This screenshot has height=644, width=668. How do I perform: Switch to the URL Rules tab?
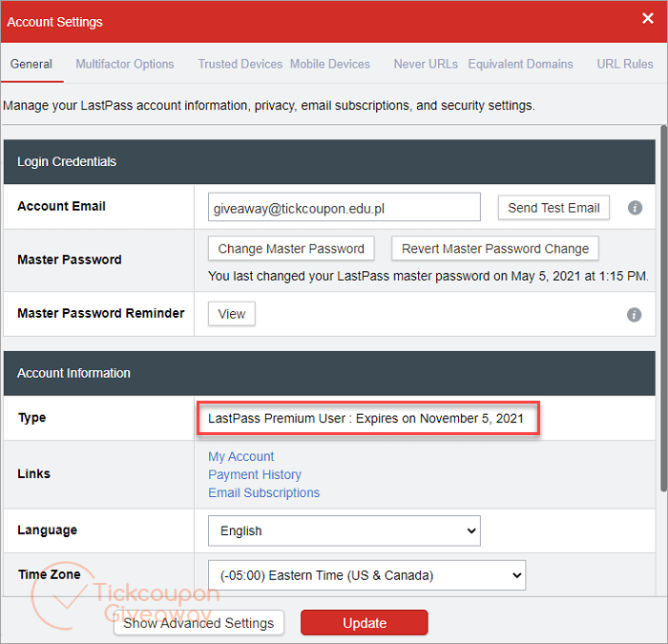624,64
